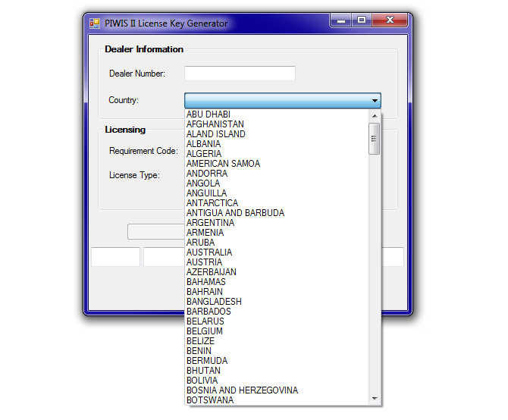Select ANTIGUA AND BARBUDA entry
Screen dimensions: 508x420
point(235,213)
